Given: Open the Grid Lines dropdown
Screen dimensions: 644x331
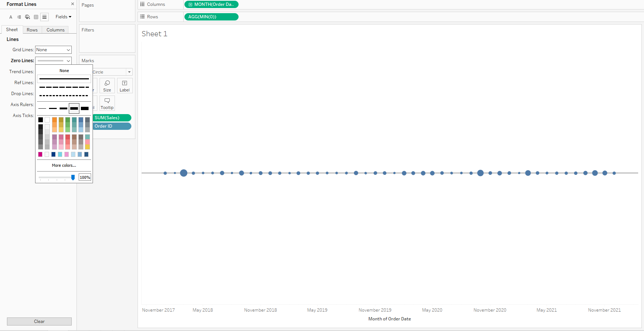Looking at the screenshot, I should point(53,50).
